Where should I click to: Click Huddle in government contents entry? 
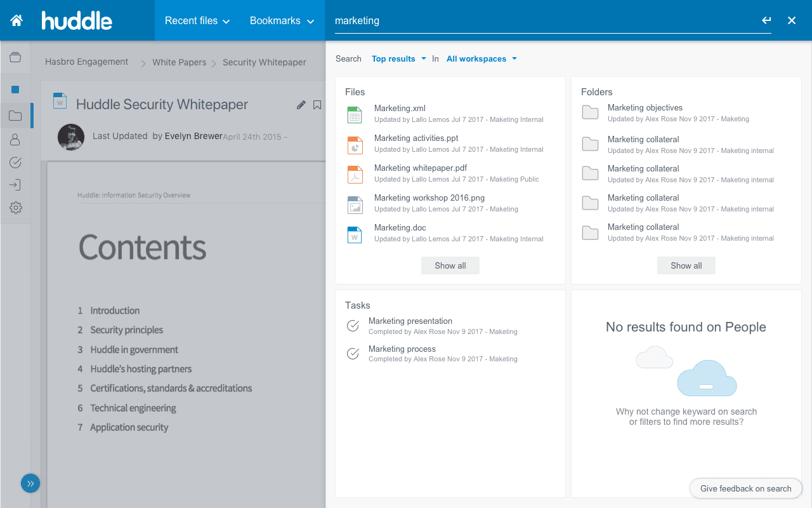[134, 349]
